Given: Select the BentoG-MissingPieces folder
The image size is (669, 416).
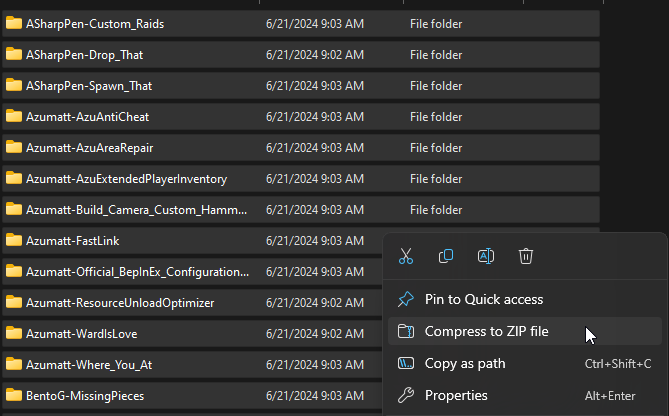Looking at the screenshot, I should [x=84, y=395].
